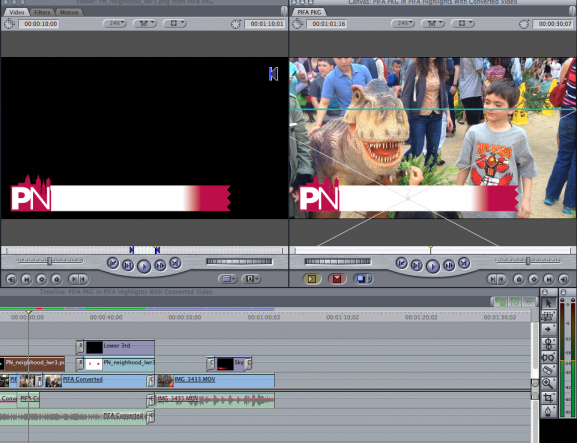Screen dimensions: 577x443
Task: Click Viewer shuttle control slider
Action: (50, 261)
